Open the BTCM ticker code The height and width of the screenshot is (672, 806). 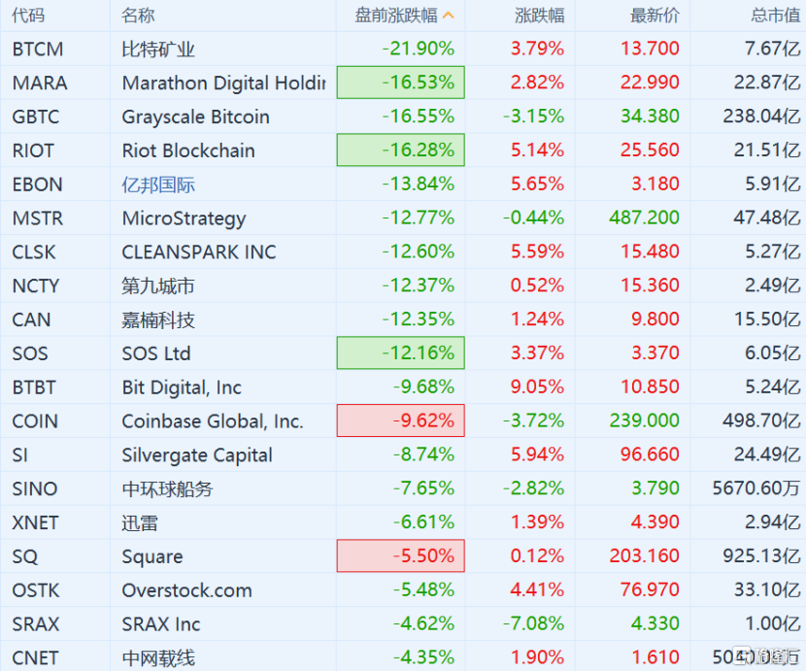[38, 49]
